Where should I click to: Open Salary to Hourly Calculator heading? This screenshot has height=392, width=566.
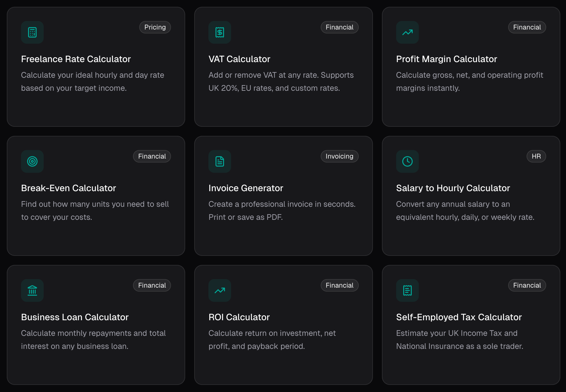point(453,188)
